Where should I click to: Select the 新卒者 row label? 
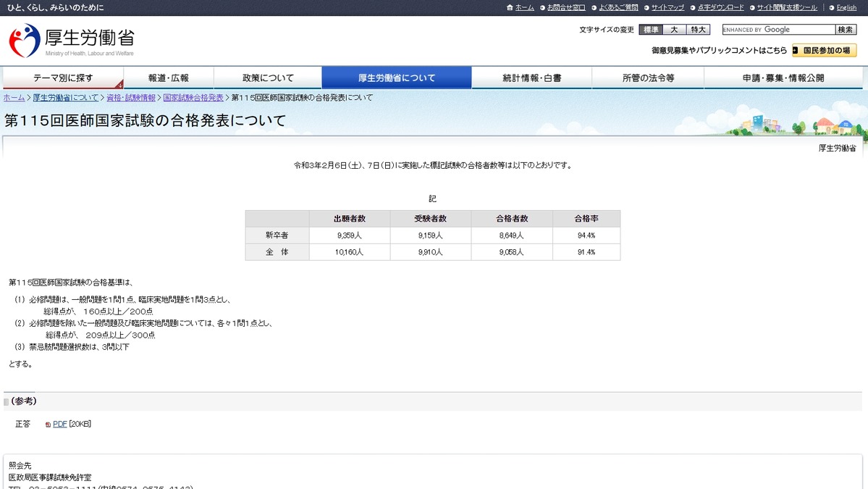pos(277,235)
